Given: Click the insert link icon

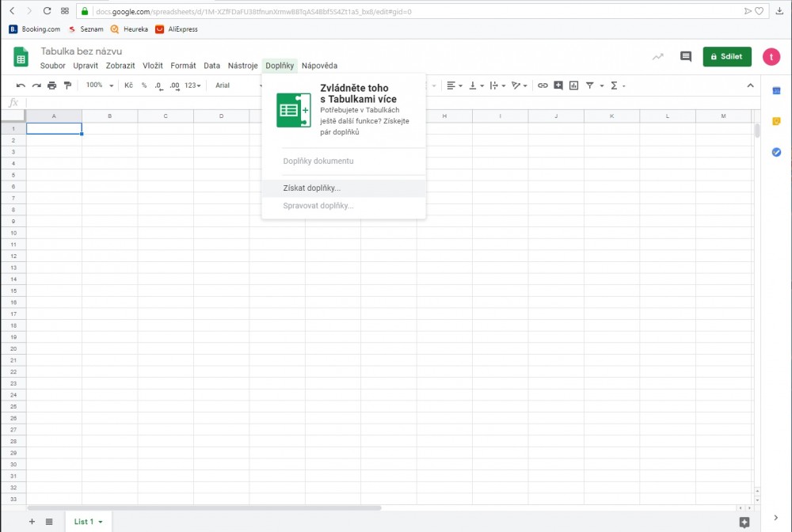Looking at the screenshot, I should pos(543,85).
